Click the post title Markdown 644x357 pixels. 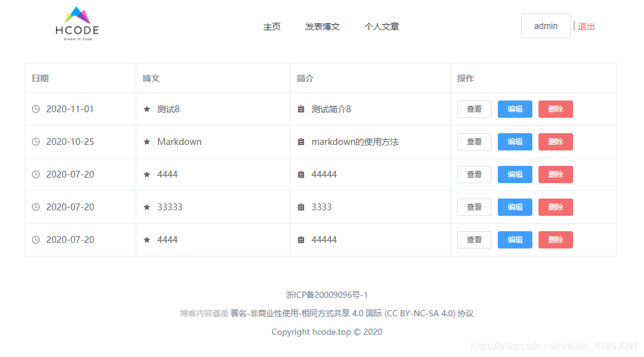click(180, 142)
